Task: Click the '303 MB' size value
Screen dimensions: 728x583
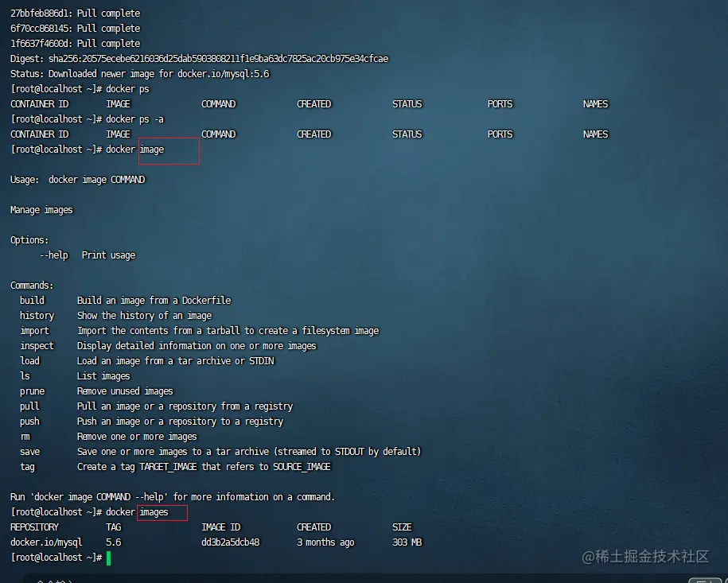Action: point(407,542)
